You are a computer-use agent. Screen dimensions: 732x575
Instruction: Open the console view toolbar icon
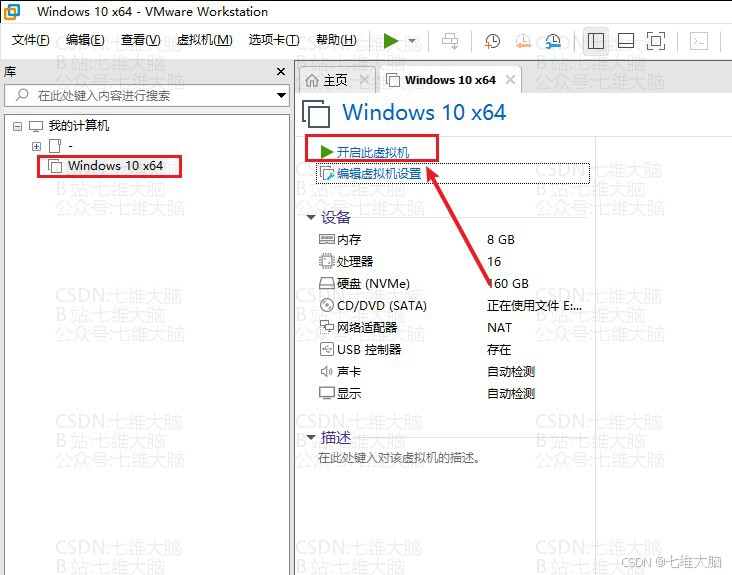point(699,41)
